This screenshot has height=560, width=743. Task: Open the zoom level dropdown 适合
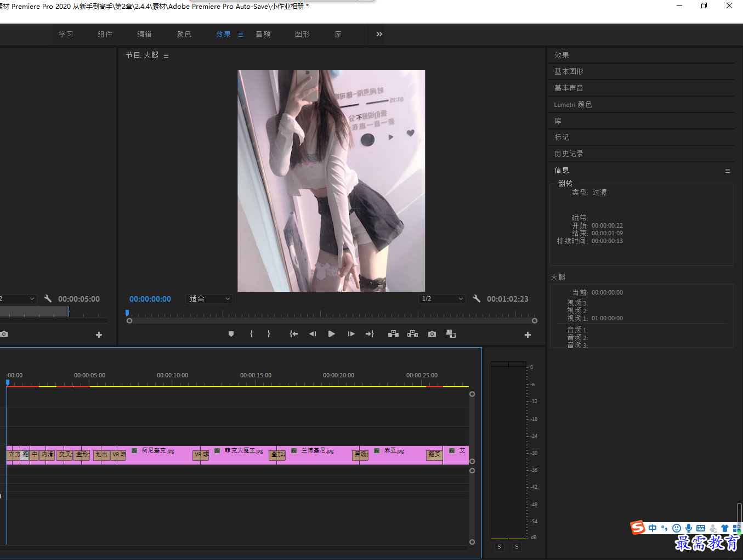(x=210, y=298)
